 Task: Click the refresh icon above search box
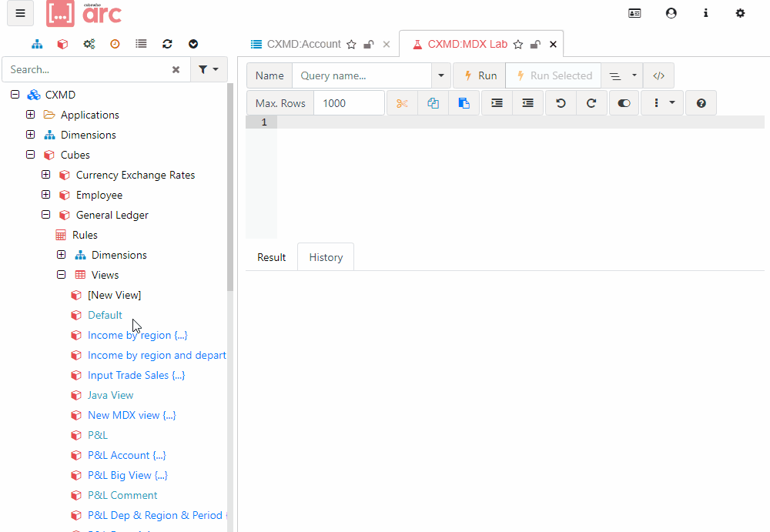(167, 45)
